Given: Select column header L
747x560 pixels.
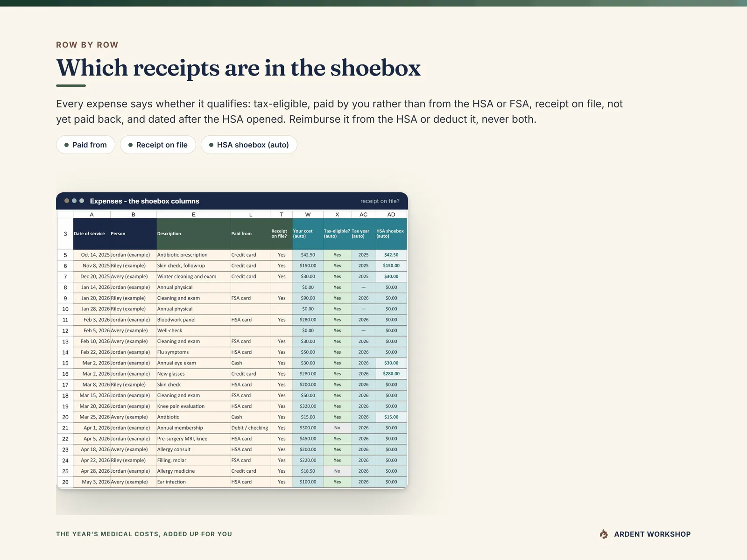Looking at the screenshot, I should point(251,215).
